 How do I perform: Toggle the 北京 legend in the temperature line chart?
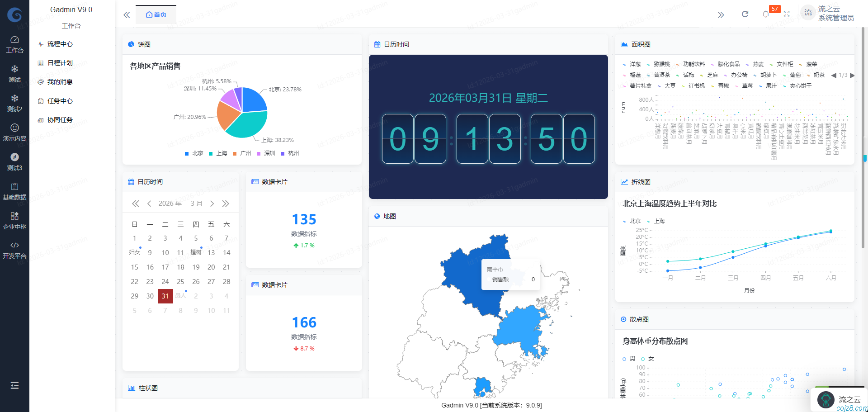coord(633,221)
